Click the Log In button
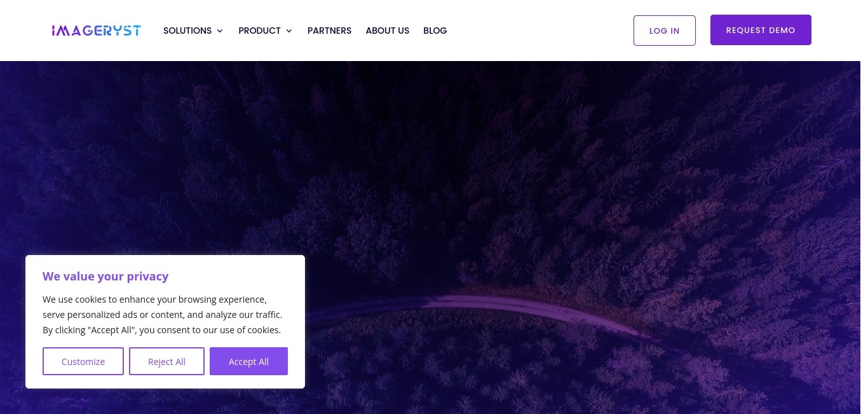This screenshot has width=868, height=414. [x=665, y=31]
